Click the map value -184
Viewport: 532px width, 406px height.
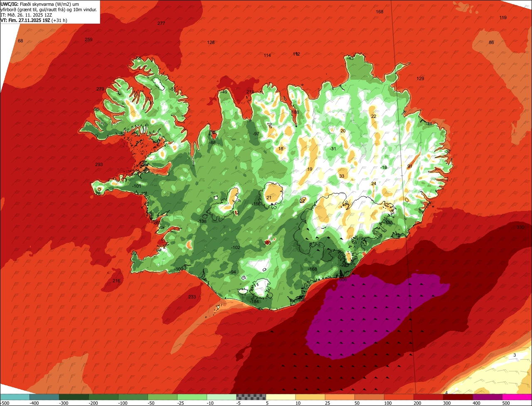click(x=254, y=301)
